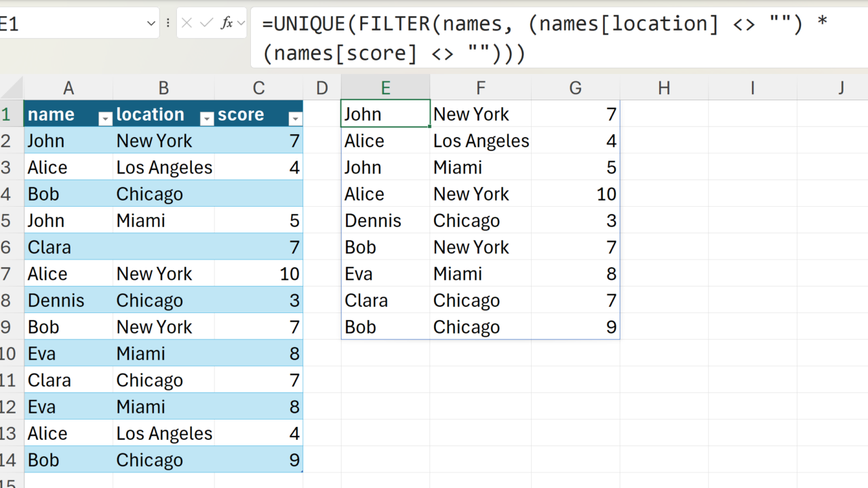Select cell C7 with score 10

pos(258,273)
